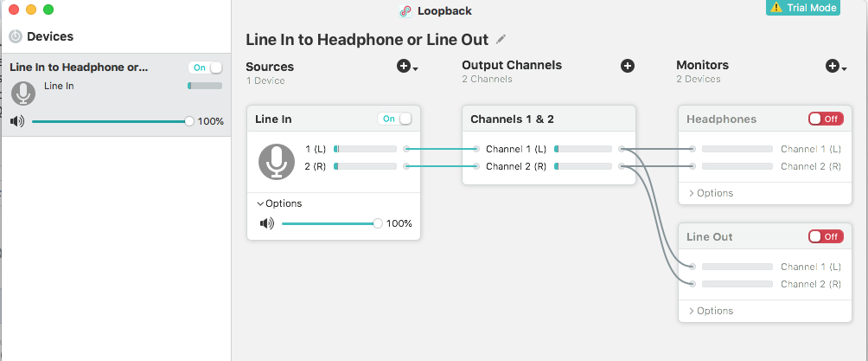
Task: Click the Devices power icon
Action: [x=16, y=36]
